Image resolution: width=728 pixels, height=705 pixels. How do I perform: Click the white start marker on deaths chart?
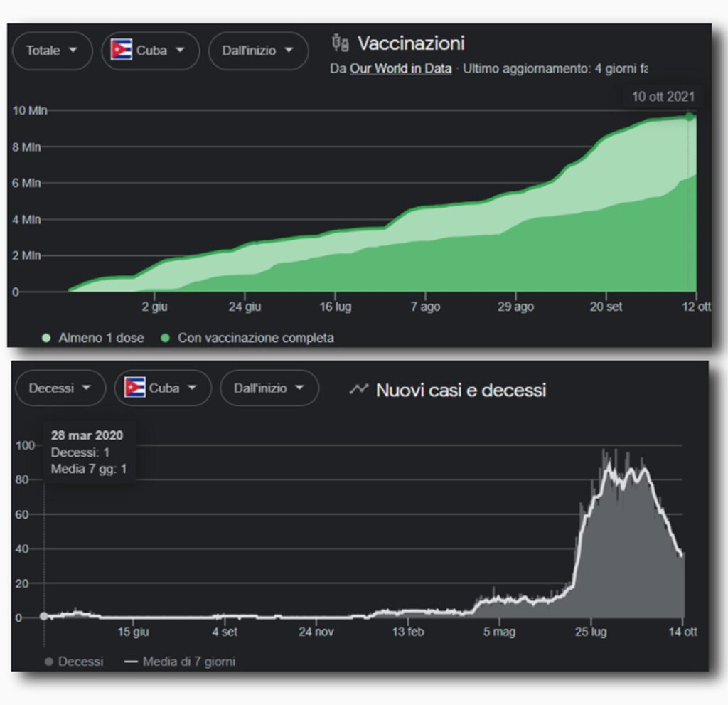[x=44, y=617]
